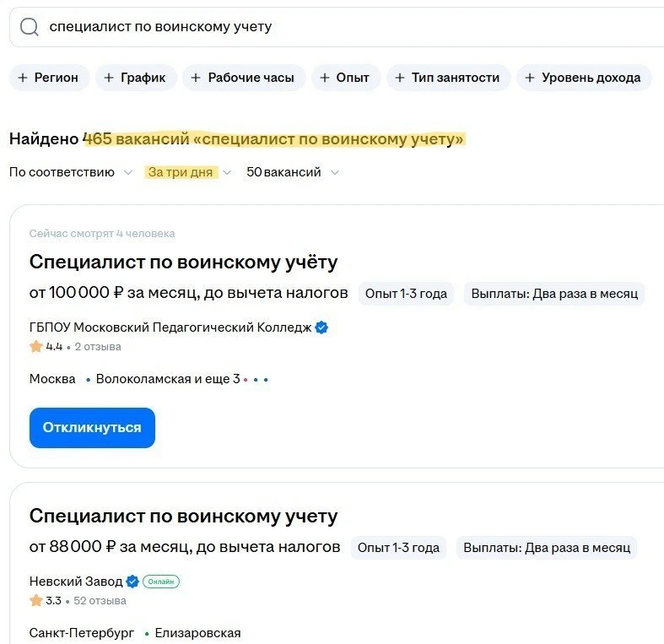Open the По соответствию sort dropdown

[71, 172]
